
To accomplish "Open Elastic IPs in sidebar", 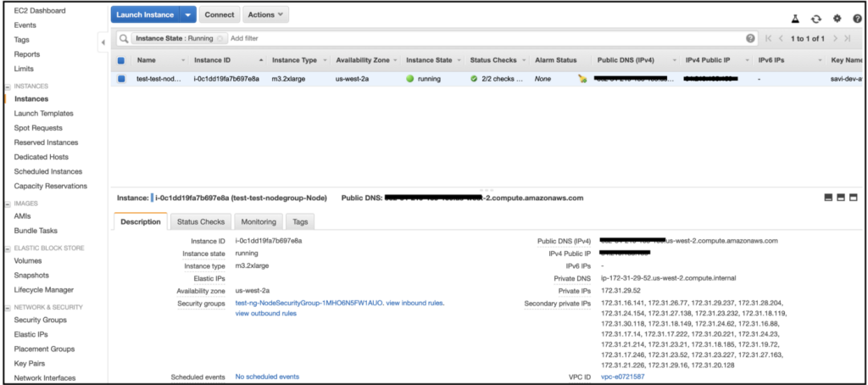I will (x=31, y=335).
